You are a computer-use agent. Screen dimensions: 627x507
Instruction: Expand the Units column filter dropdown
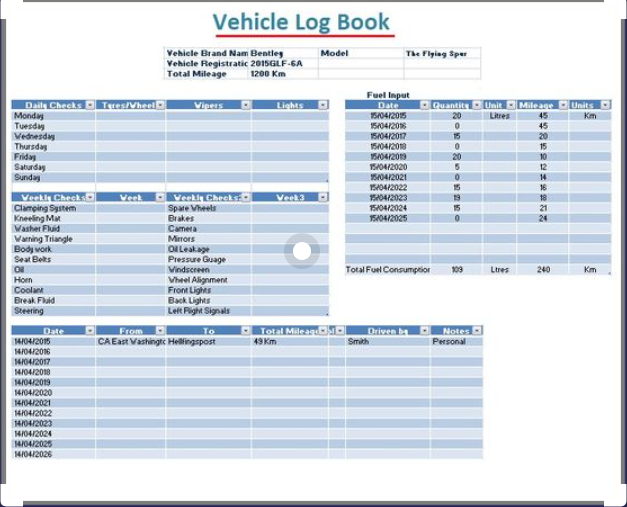click(x=605, y=105)
